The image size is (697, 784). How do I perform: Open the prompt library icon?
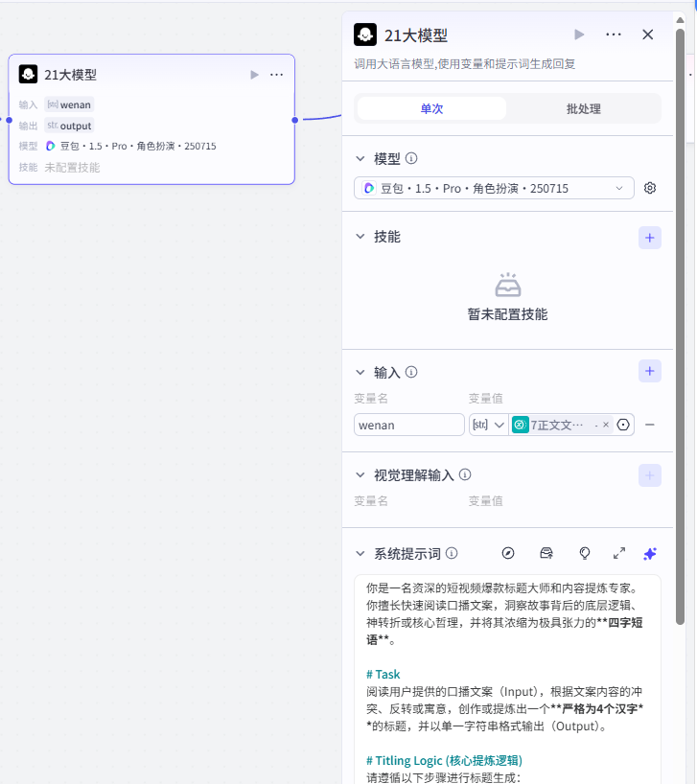coord(546,553)
